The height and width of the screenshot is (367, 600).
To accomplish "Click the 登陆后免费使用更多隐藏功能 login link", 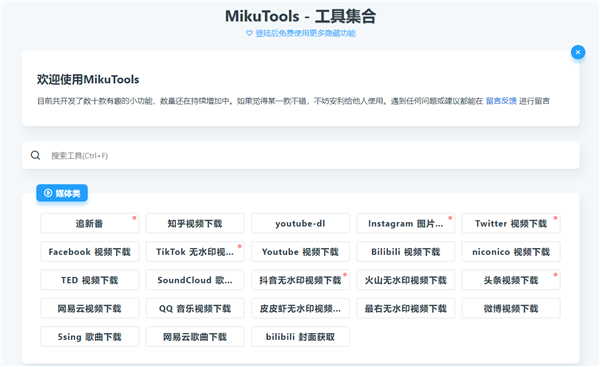I will [305, 33].
